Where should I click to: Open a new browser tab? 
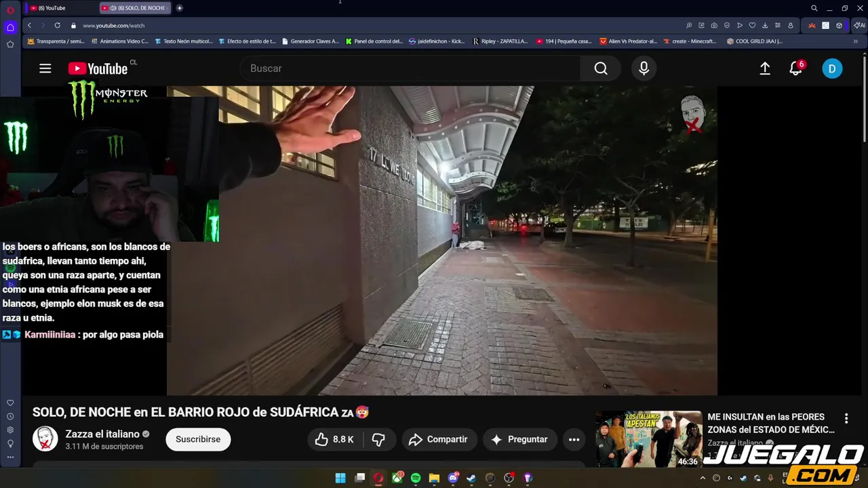tap(180, 8)
